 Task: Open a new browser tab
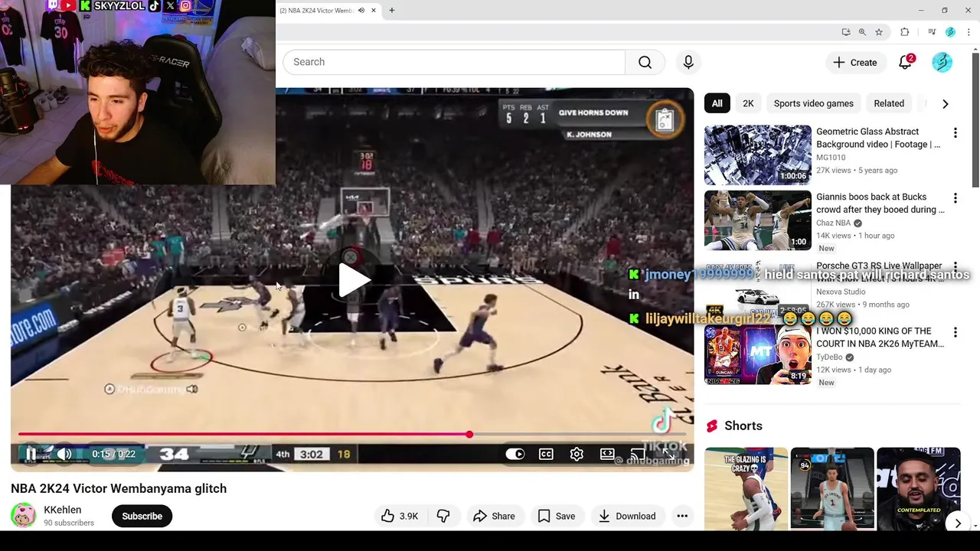click(x=391, y=11)
